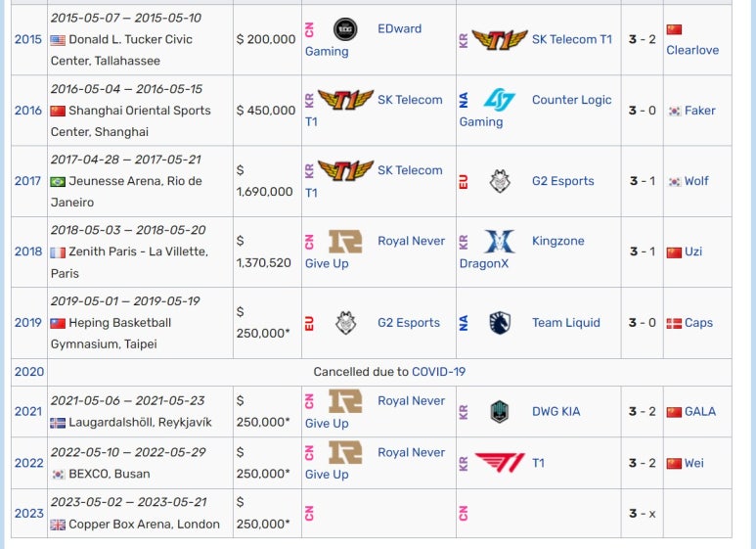Click SK Telecom T1 logo in 2016 winner column

[345, 100]
